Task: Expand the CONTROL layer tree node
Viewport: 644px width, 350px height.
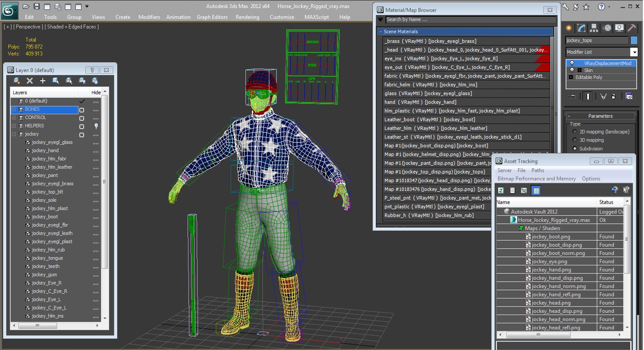Action: point(14,118)
